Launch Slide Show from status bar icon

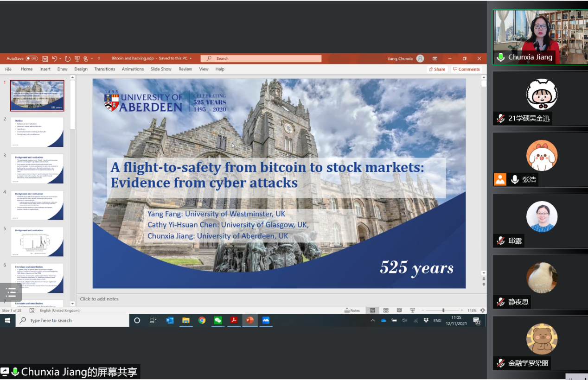click(x=412, y=310)
